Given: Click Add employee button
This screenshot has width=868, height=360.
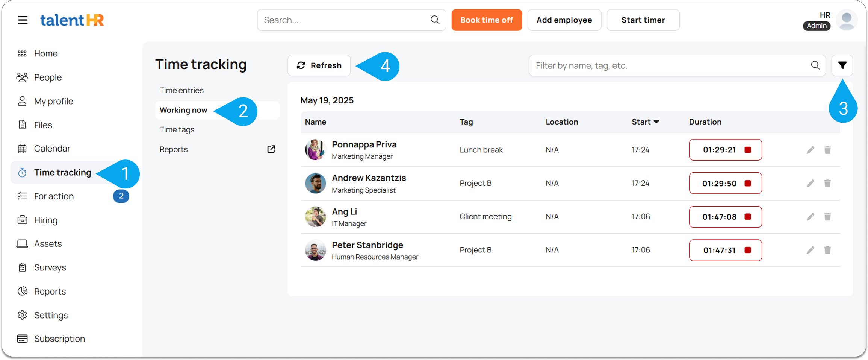Looking at the screenshot, I should [x=564, y=20].
